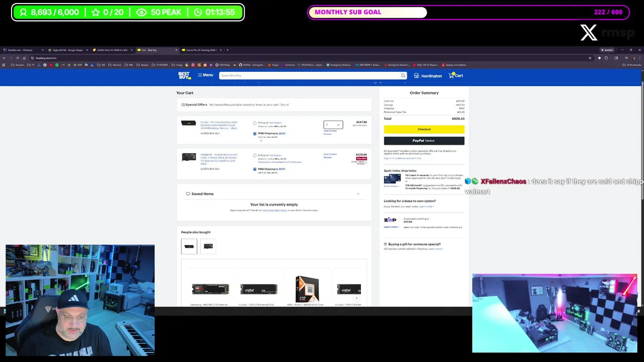
Task: Click the Crucial memory product thumbnail
Action: (x=189, y=123)
